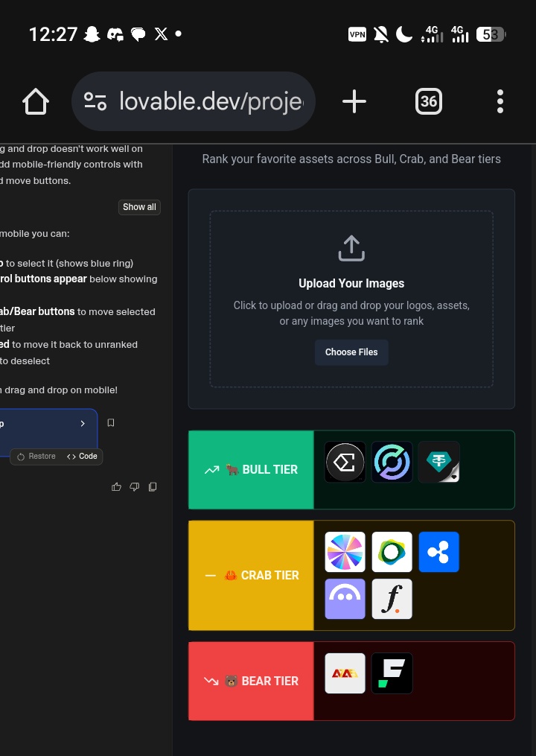Click the thumbs up icon
Screen dimensions: 536x756
coord(116,487)
